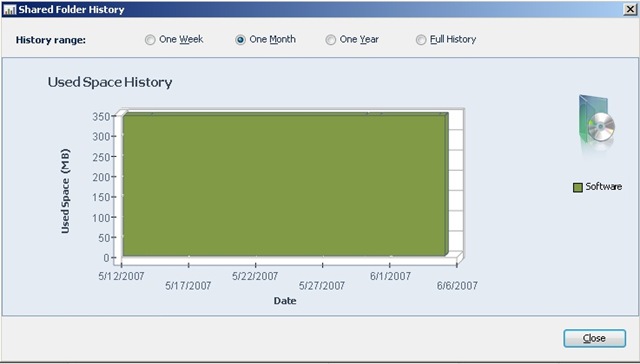
Task: Click the Date axis title
Action: click(285, 301)
